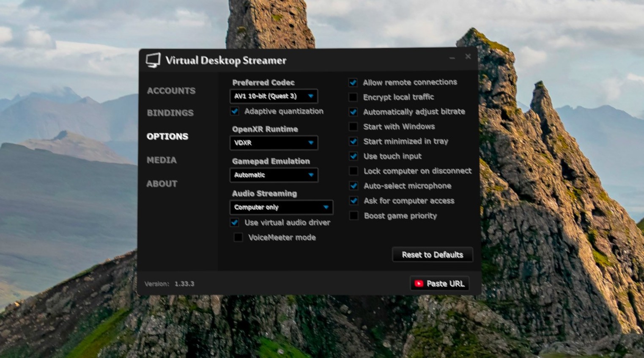Select the OPTIONS tab
The width and height of the screenshot is (644, 358).
(167, 136)
